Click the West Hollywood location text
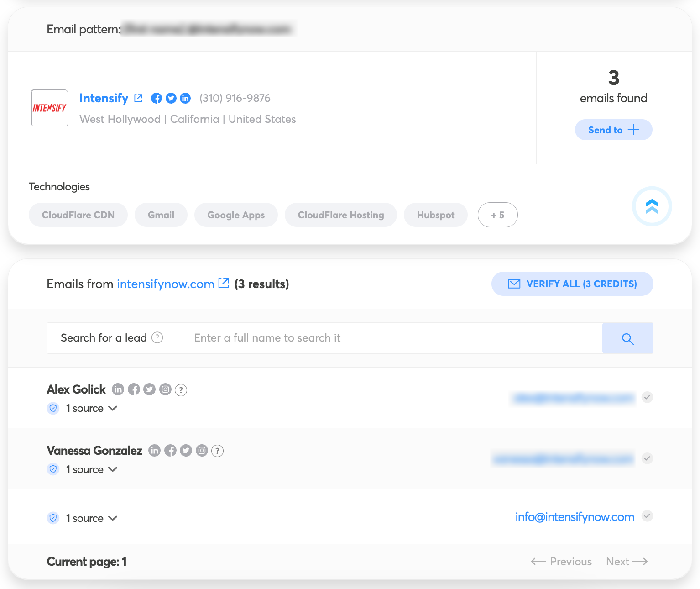Image resolution: width=700 pixels, height=589 pixels. [x=188, y=119]
